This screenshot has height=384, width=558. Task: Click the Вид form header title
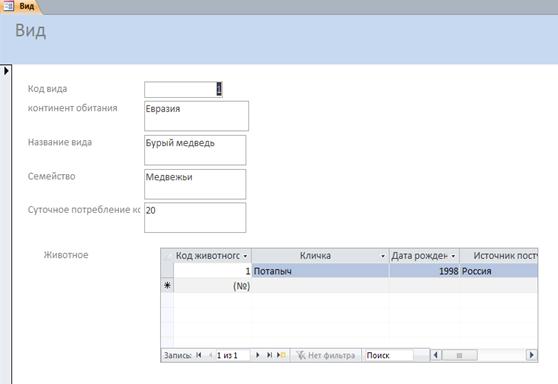pyautogui.click(x=31, y=31)
